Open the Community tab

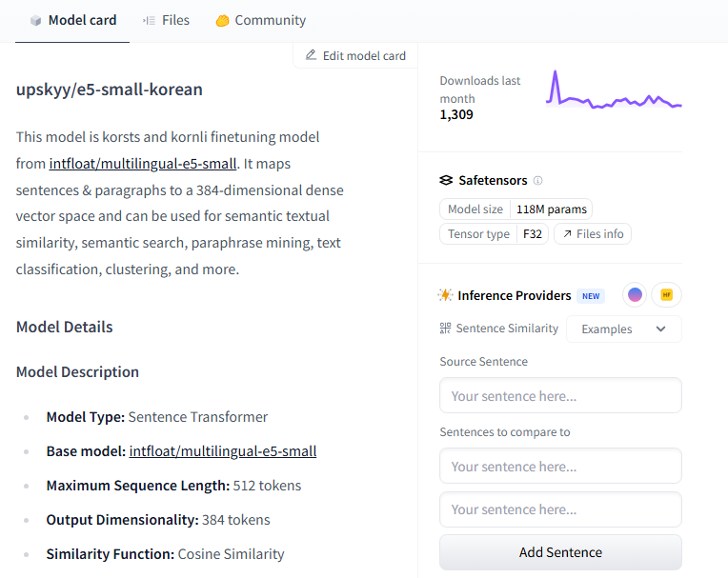pos(260,20)
